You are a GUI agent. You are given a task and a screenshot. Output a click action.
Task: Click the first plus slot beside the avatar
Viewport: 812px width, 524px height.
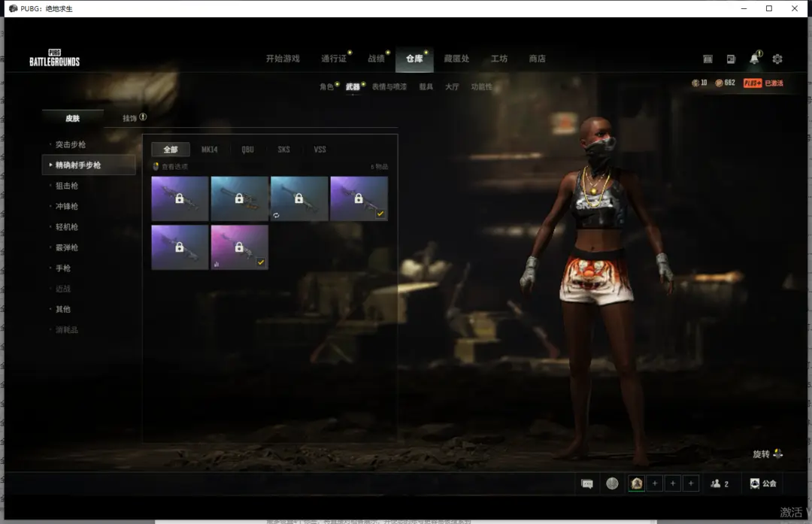pos(655,483)
